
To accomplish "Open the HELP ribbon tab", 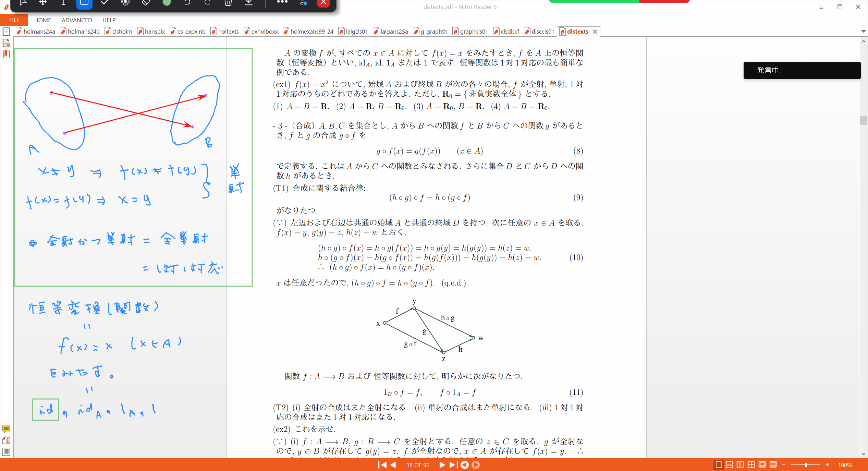I will tap(109, 20).
